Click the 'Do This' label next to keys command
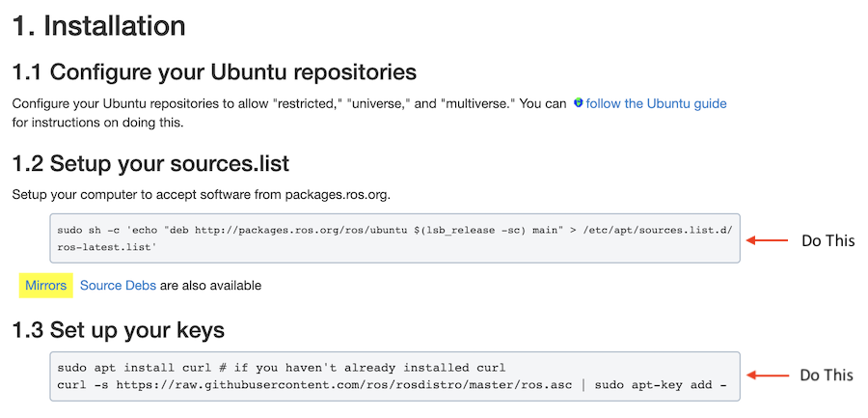 pos(827,376)
